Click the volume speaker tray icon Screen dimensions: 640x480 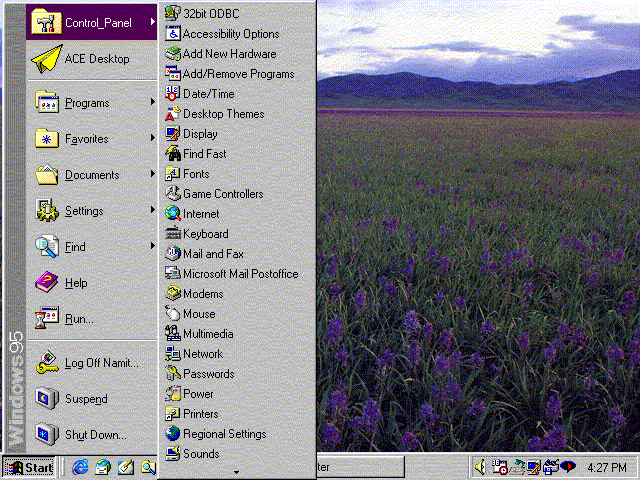pos(480,467)
